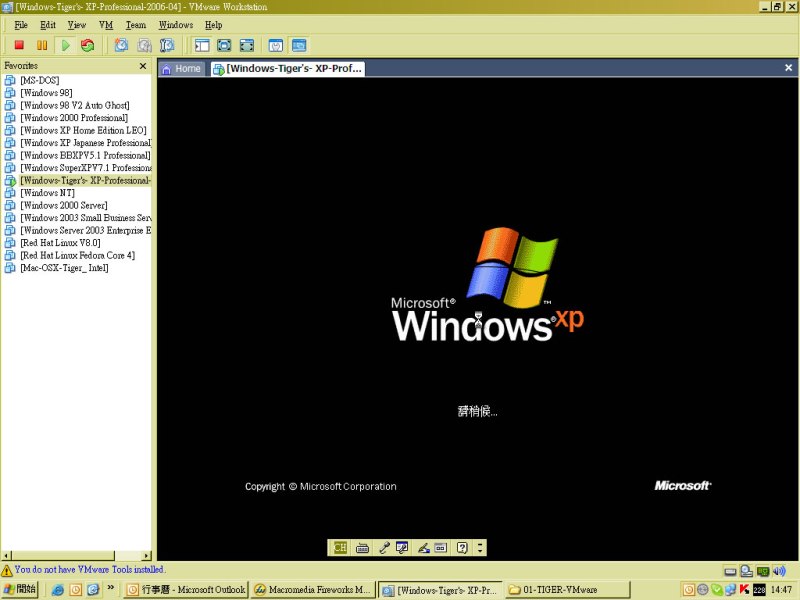Click the handwriting pen icon on IME bar
This screenshot has height=600, width=800.
423,548
